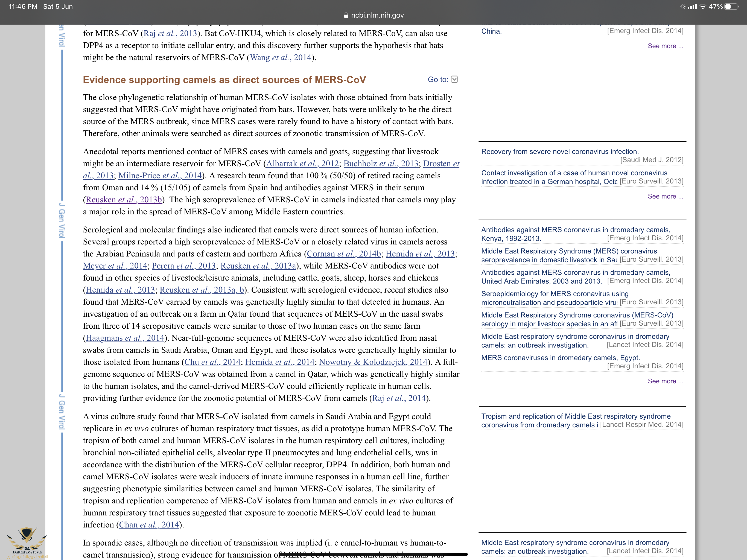Open the Raj et al., 2013 reference
Viewport: 747px width, 560px height.
coord(170,33)
